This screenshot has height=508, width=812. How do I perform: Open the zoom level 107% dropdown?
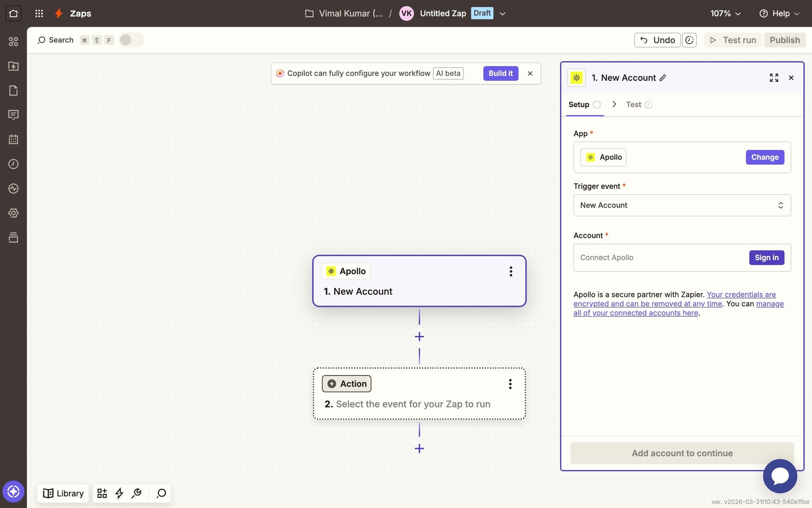(724, 13)
